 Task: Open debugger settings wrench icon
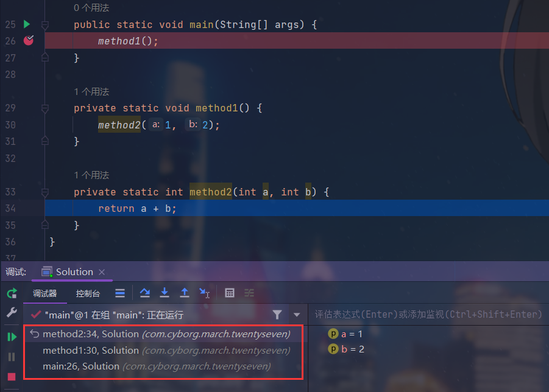coord(12,313)
